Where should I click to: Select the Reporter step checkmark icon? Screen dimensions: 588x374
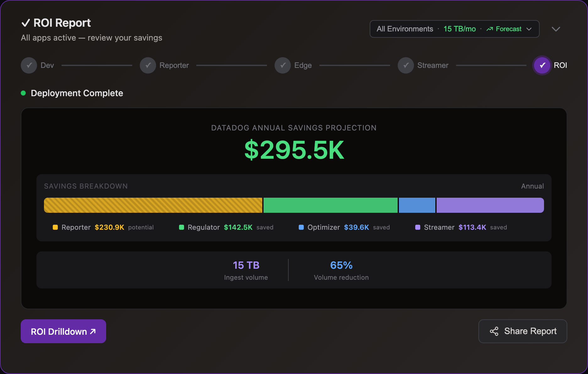(148, 65)
